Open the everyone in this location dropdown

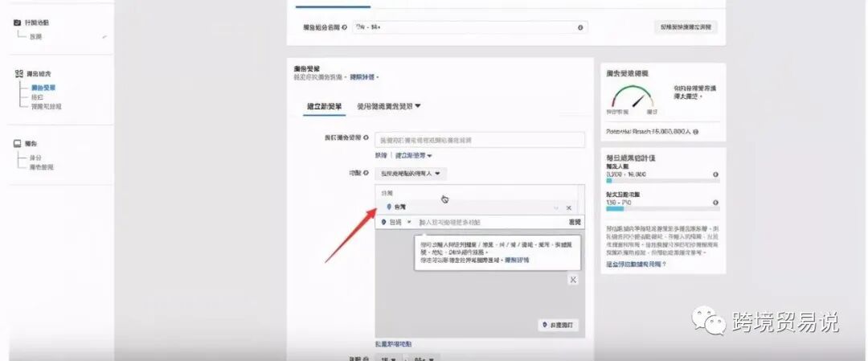[410, 174]
